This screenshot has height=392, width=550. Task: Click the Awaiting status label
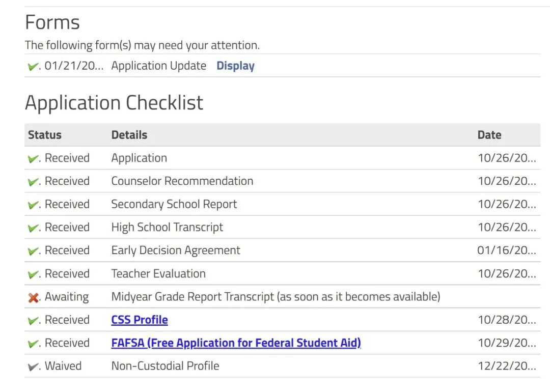pyautogui.click(x=67, y=297)
